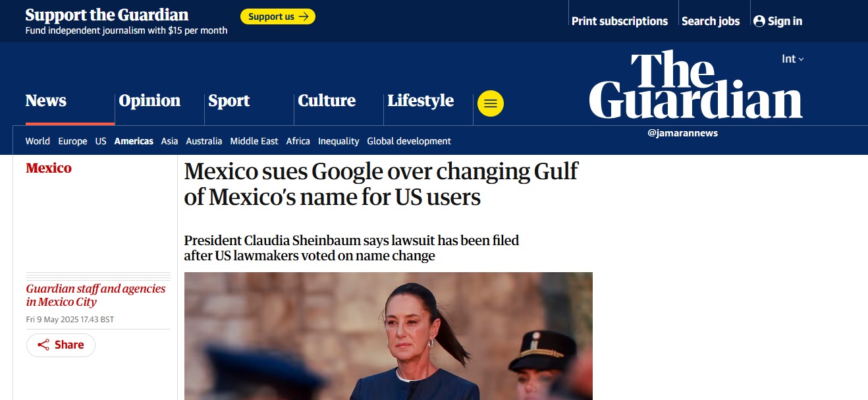Open the yellow hamburger menu button
This screenshot has height=400, width=868.
pos(490,103)
